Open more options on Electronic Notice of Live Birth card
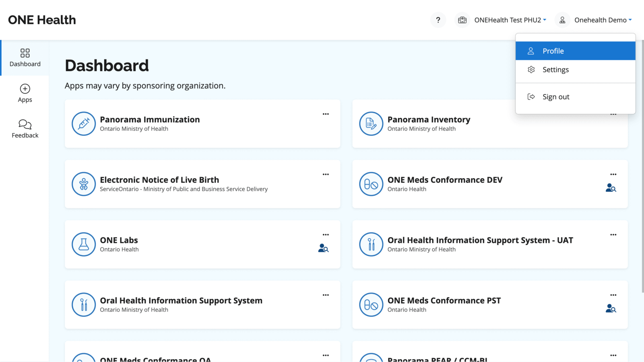644x362 pixels. click(326, 174)
